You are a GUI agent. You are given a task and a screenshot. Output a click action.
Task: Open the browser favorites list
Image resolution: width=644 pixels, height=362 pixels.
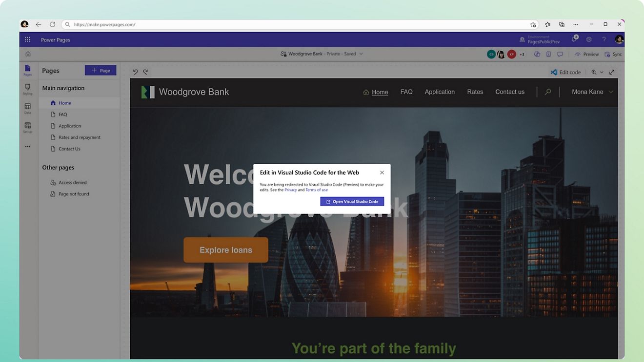click(547, 24)
